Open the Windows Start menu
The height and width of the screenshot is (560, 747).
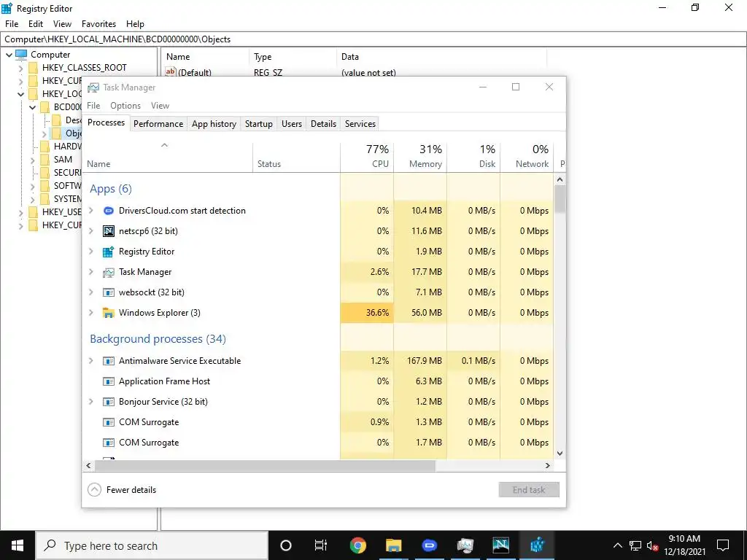point(18,545)
